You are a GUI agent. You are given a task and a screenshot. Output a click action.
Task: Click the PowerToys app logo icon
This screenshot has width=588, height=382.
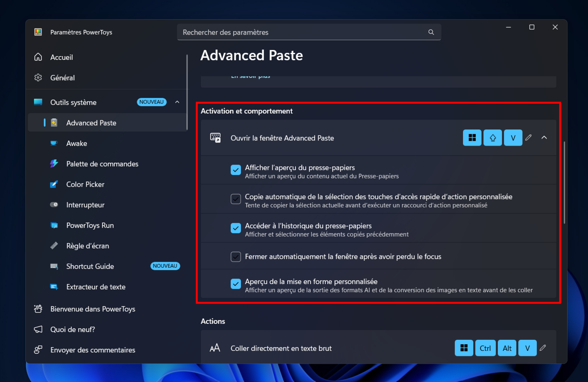[38, 32]
